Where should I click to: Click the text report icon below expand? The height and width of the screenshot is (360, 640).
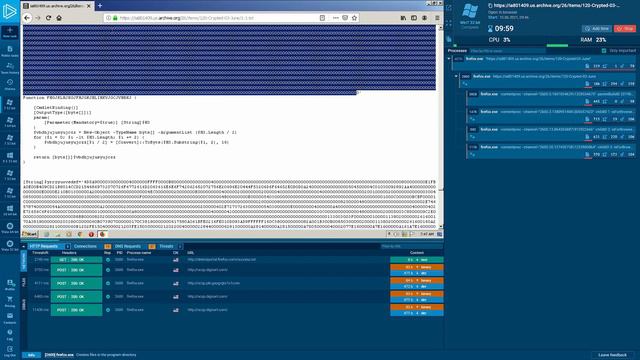click(449, 40)
